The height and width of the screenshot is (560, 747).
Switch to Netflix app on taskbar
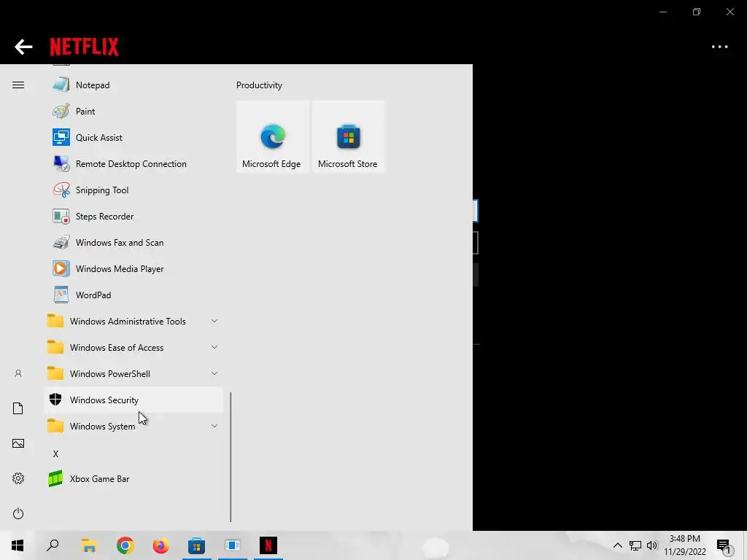268,545
